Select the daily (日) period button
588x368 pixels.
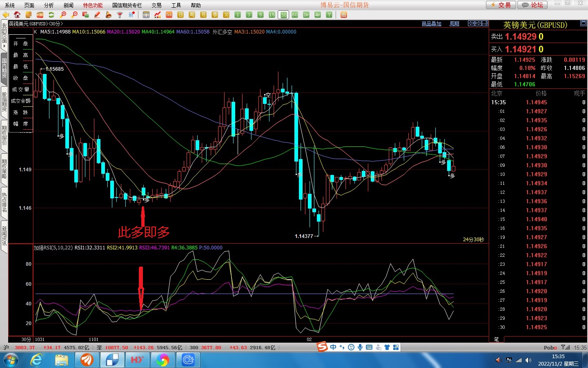point(180,15)
